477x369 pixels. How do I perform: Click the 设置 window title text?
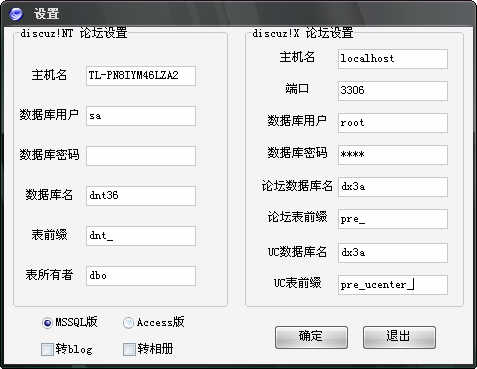click(46, 14)
